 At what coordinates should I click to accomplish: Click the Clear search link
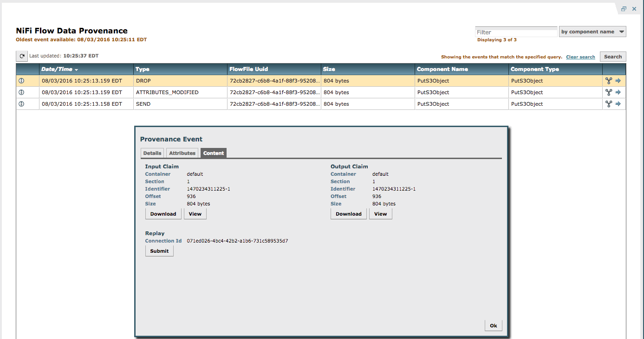580,57
